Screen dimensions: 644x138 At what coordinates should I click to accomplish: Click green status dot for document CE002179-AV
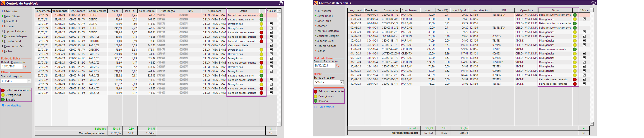262,20
